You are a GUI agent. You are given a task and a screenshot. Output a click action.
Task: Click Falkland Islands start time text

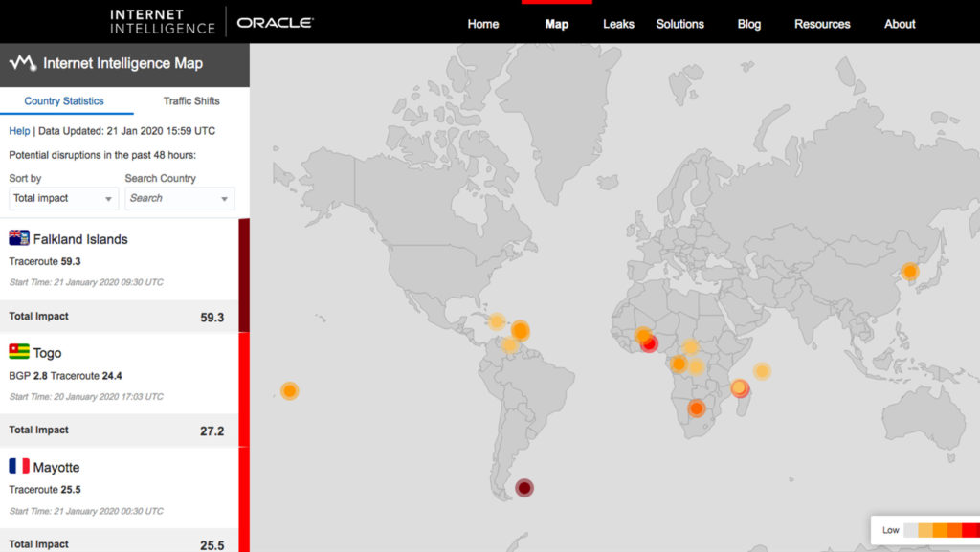coord(86,282)
